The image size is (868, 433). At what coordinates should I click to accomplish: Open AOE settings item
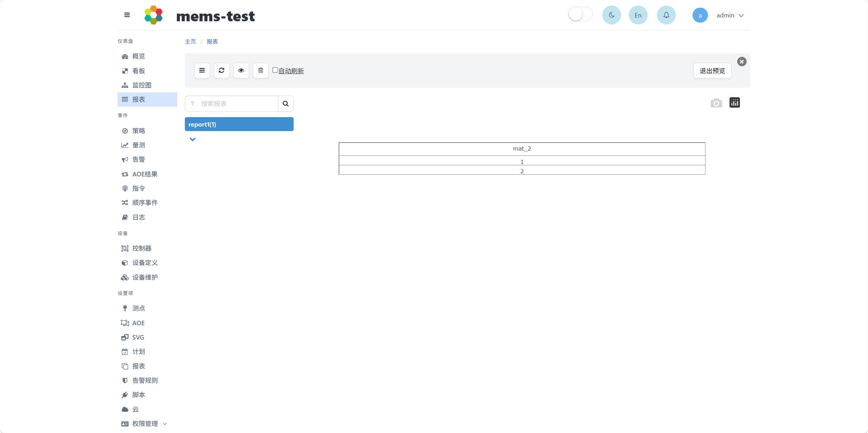(147, 323)
